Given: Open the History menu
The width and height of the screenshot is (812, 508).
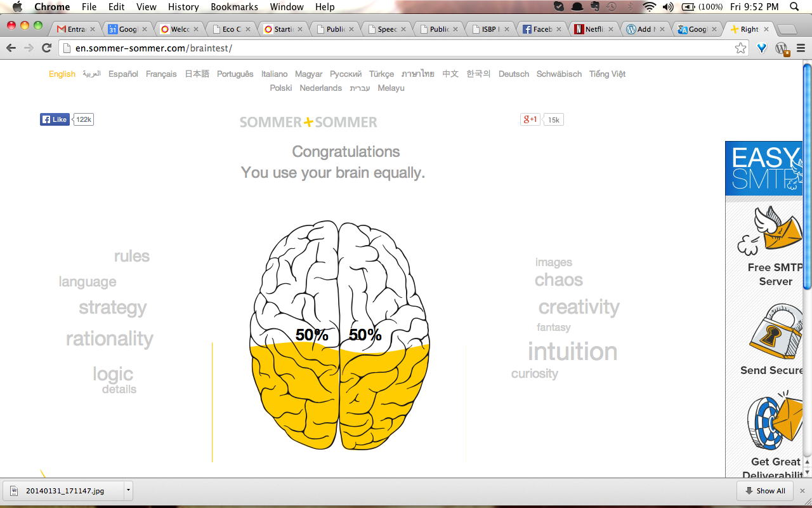Looking at the screenshot, I should (183, 7).
